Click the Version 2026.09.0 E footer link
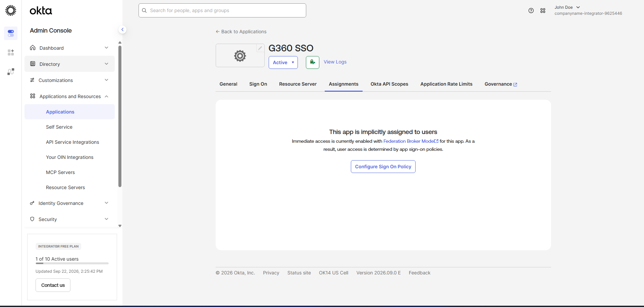The image size is (644, 307). click(x=379, y=273)
